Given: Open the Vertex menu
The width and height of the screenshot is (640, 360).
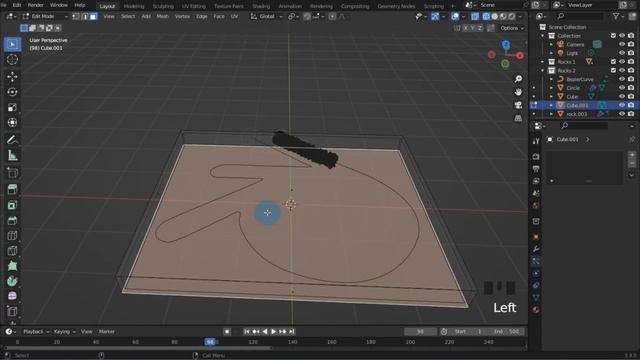Looking at the screenshot, I should (182, 16).
